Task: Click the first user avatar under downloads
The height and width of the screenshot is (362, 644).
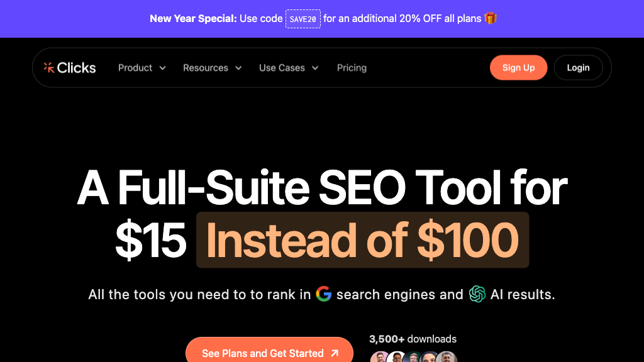Action: (x=380, y=358)
